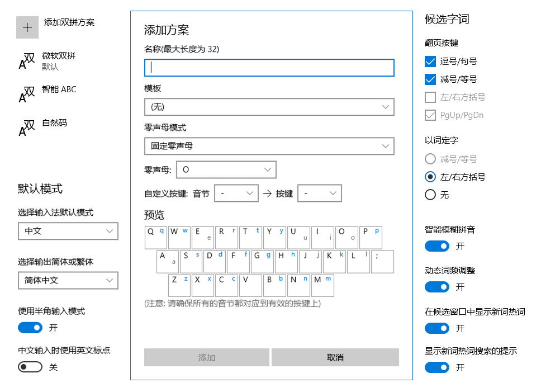Viewport: 541px width, 392px height.
Task: Open the 简体中文 output dropdown
Action: coord(68,280)
